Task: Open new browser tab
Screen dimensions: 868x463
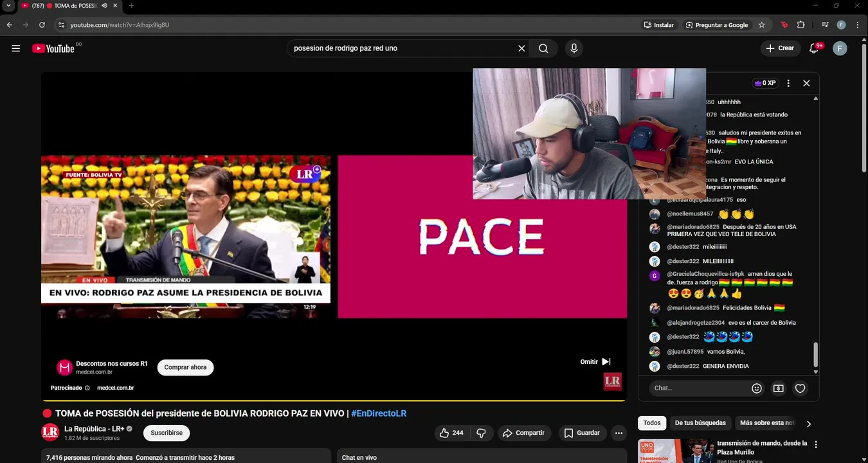Action: coord(131,6)
